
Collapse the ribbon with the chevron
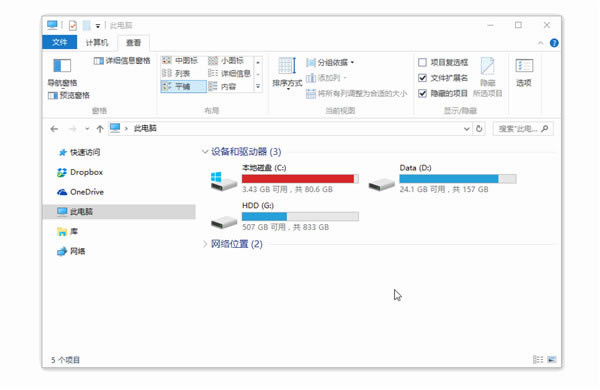(540, 43)
